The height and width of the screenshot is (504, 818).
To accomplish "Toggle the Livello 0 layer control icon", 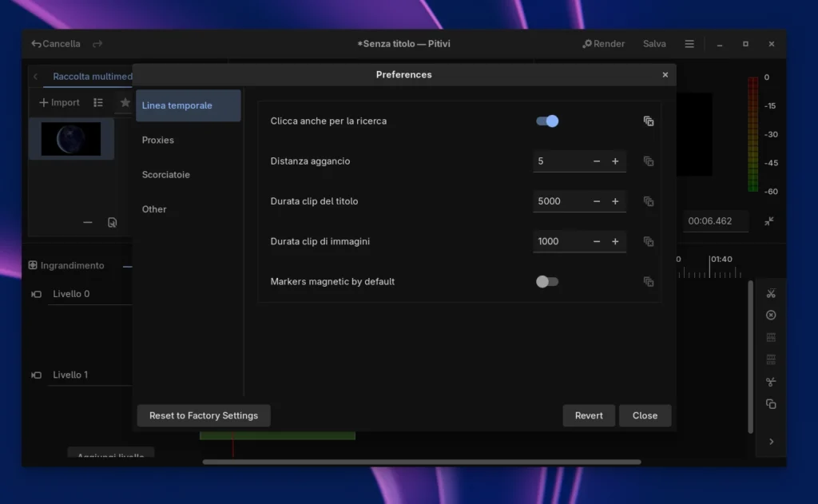I will [x=36, y=295].
